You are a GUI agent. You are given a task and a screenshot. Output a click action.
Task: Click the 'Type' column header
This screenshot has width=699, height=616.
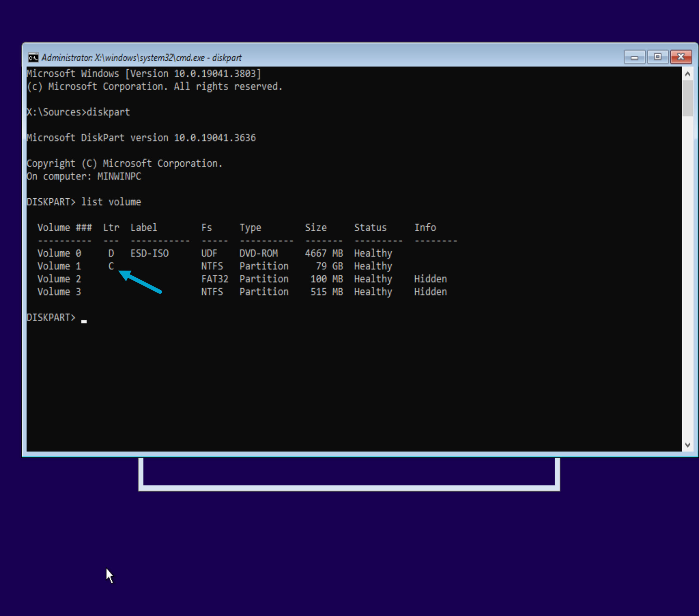[x=250, y=229]
